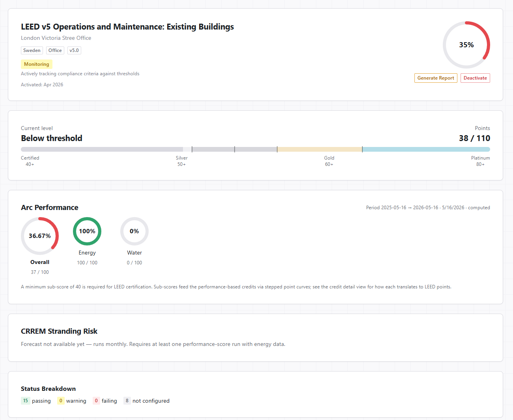513x420 pixels.
Task: Click the Forecast not available yet message
Action: (153, 344)
